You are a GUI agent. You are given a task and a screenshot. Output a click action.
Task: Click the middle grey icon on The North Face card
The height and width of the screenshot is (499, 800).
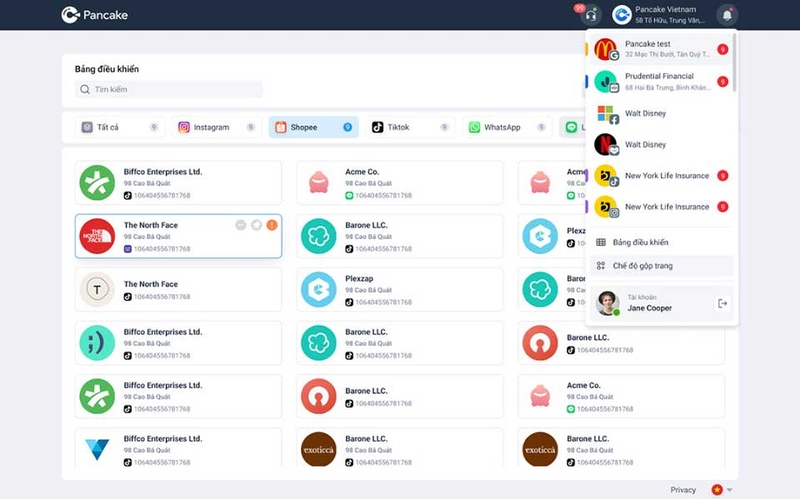(x=256, y=225)
